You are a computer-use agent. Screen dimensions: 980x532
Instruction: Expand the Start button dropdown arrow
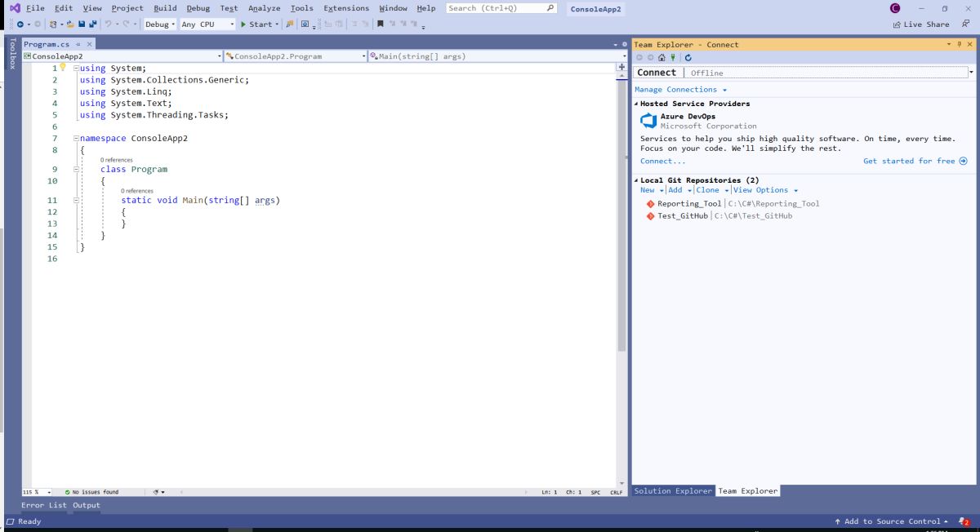(278, 24)
